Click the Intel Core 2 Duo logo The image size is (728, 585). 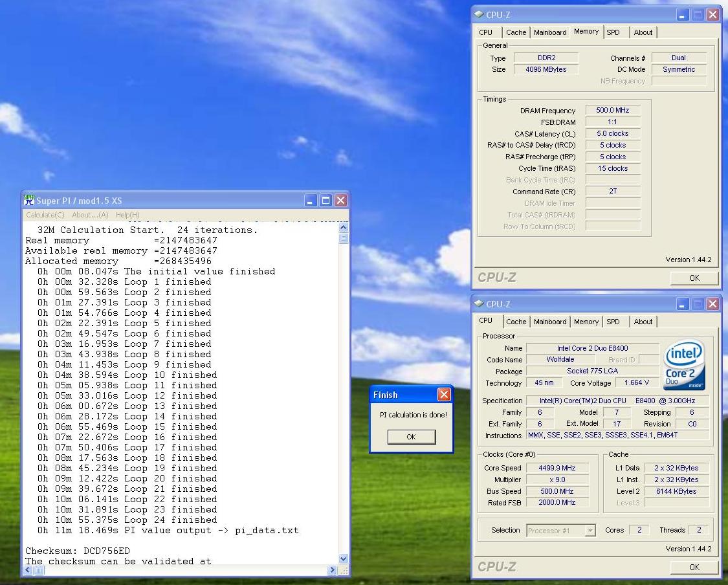tap(685, 366)
